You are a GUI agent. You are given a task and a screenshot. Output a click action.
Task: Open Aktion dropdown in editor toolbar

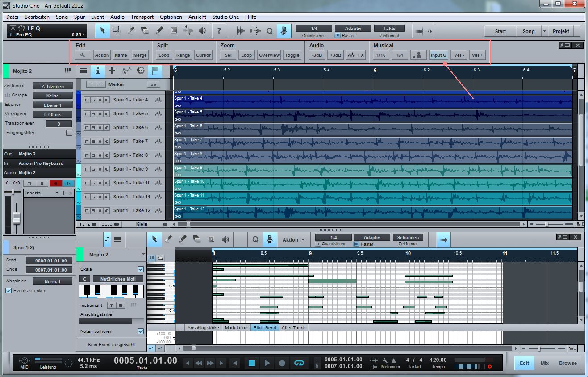(293, 240)
